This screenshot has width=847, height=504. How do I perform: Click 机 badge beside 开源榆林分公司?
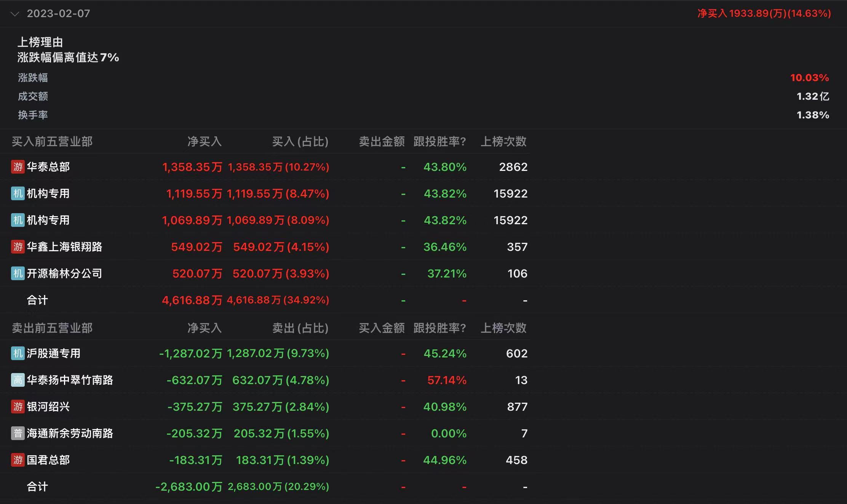click(18, 273)
